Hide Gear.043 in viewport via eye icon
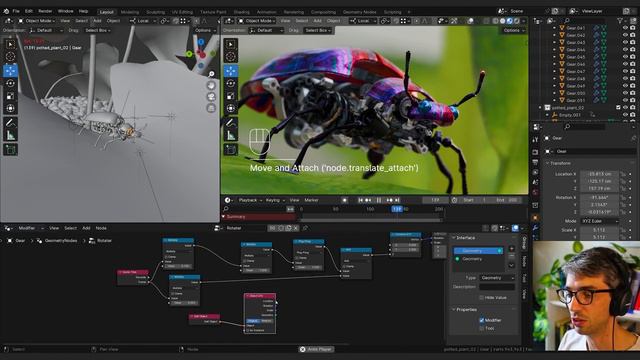This screenshot has width=640, height=360. point(625,42)
